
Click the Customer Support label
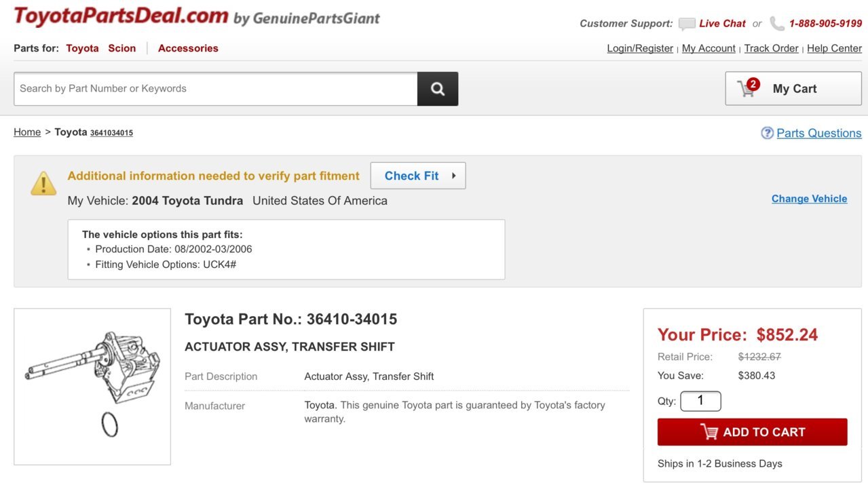coord(626,24)
